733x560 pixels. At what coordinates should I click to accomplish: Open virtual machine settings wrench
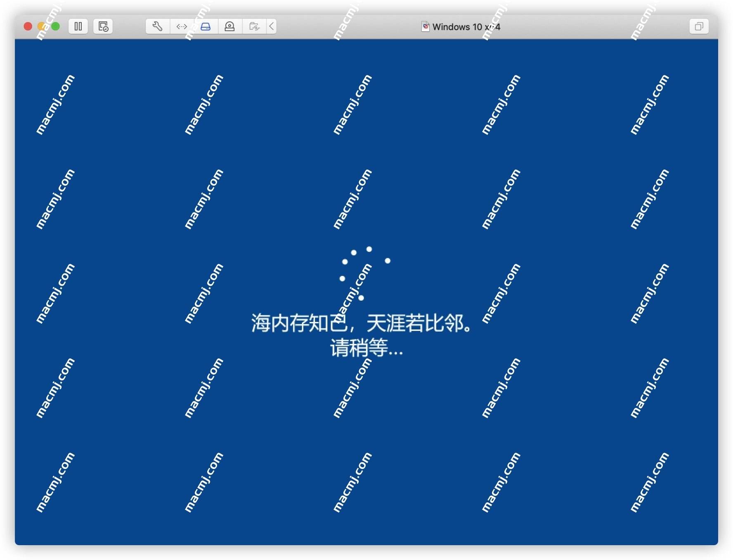tap(157, 26)
